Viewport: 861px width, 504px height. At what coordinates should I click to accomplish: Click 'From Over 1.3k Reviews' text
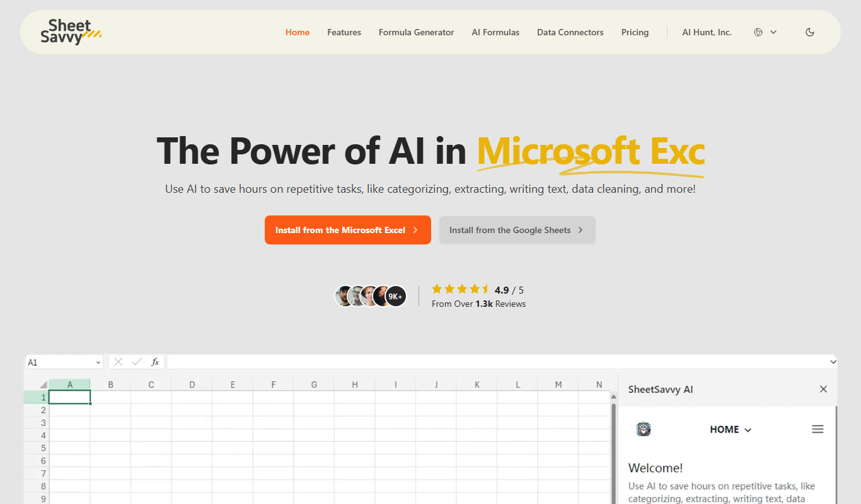point(478,304)
